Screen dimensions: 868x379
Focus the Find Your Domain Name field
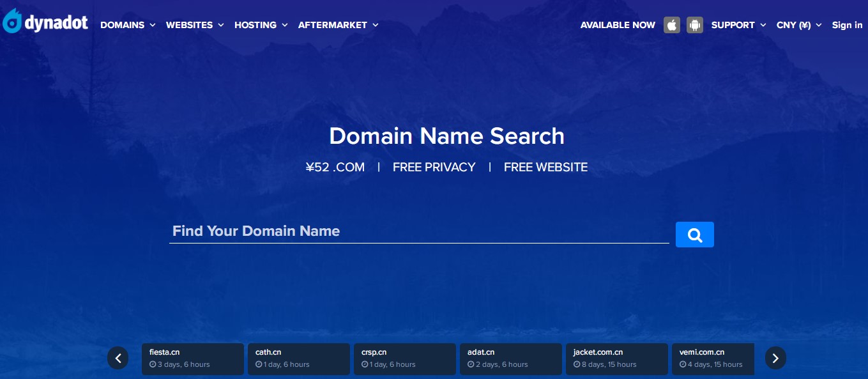point(419,231)
